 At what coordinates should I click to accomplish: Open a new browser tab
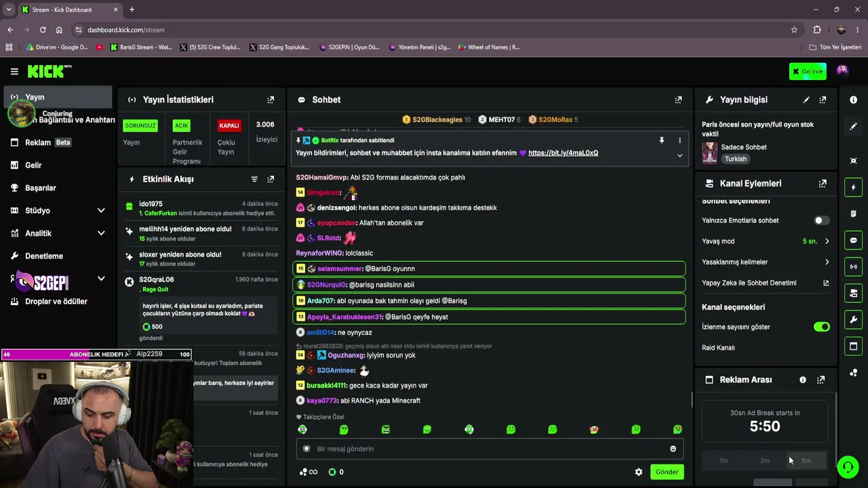pyautogui.click(x=132, y=9)
